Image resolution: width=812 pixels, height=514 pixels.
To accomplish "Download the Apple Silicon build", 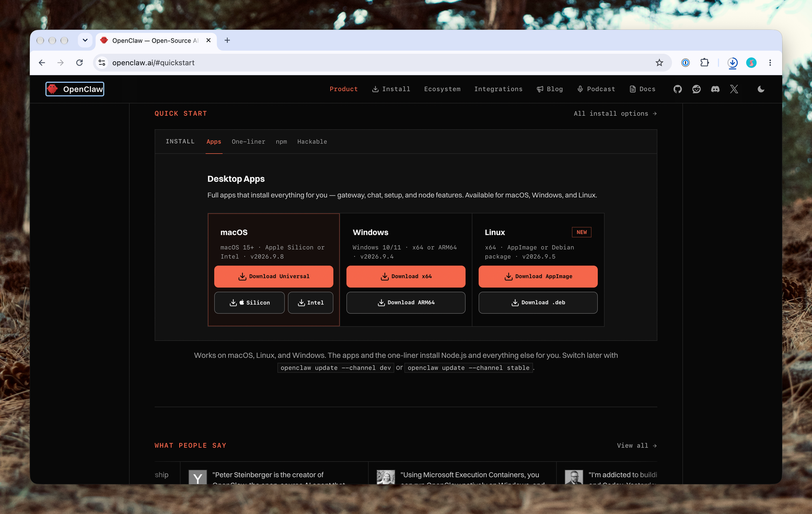I will (x=249, y=303).
